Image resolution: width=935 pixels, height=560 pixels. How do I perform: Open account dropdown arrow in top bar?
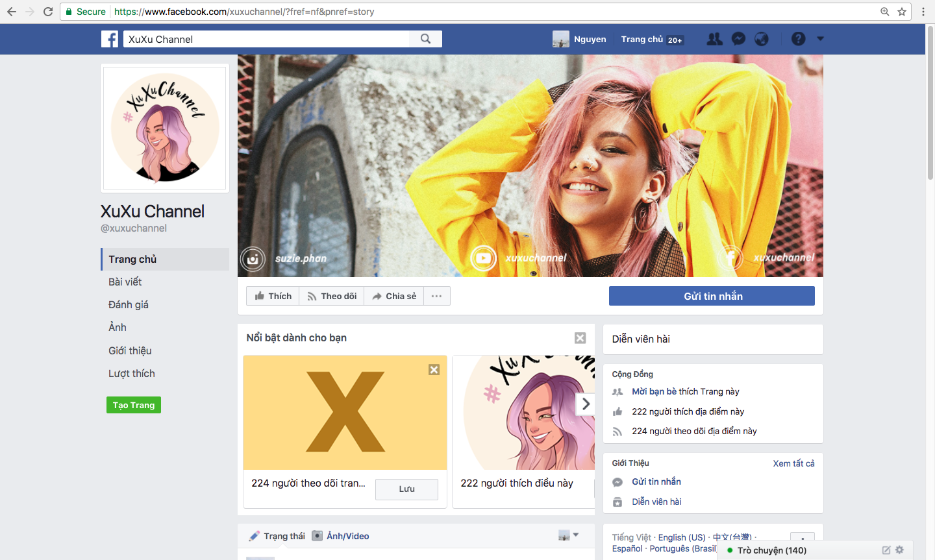pos(820,39)
